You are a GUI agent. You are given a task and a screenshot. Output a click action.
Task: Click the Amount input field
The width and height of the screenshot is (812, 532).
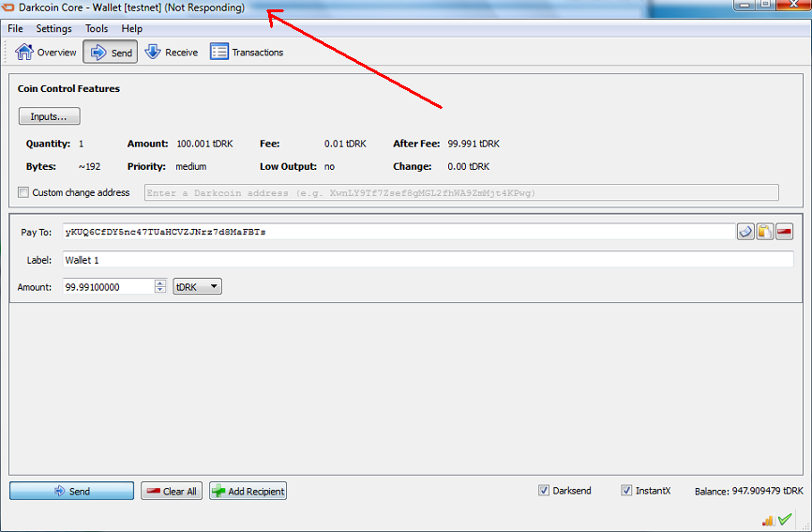(108, 286)
